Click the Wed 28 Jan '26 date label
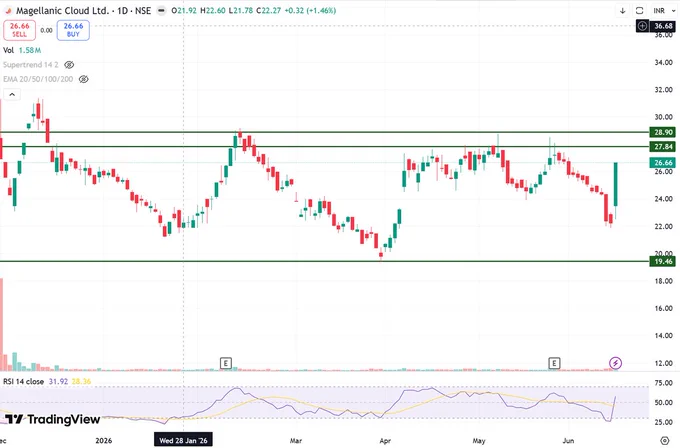The image size is (680, 448). click(183, 440)
